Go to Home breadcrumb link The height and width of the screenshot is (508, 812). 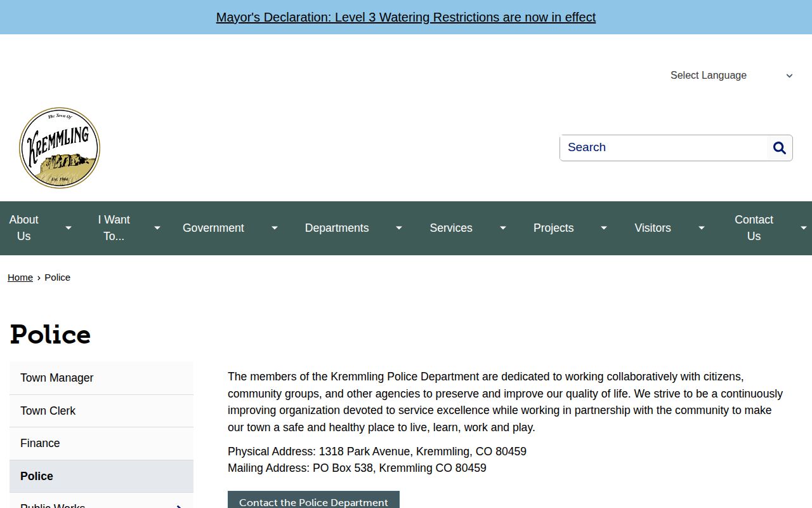pos(20,277)
